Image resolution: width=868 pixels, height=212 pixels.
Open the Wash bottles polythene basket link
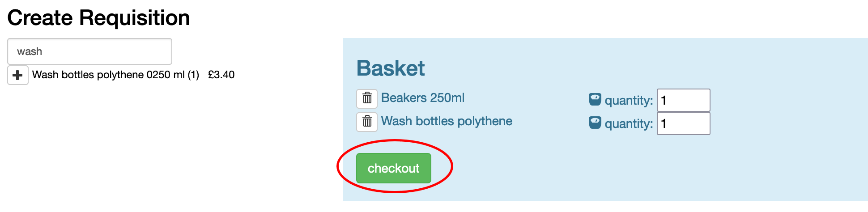click(x=447, y=121)
